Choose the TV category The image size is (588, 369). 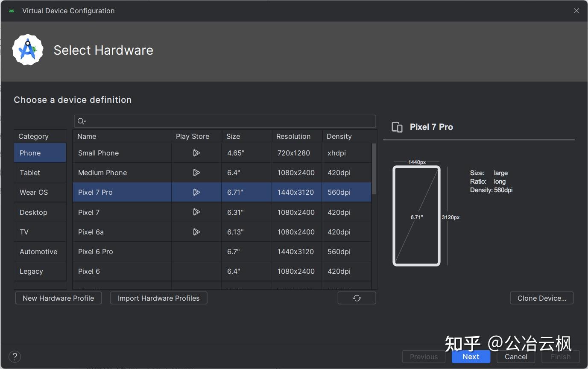[x=40, y=232]
